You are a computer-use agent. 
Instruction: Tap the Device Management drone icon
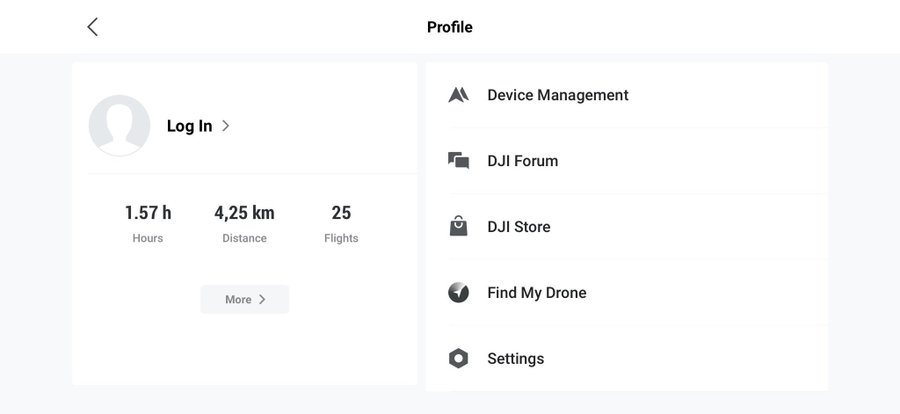tap(458, 95)
